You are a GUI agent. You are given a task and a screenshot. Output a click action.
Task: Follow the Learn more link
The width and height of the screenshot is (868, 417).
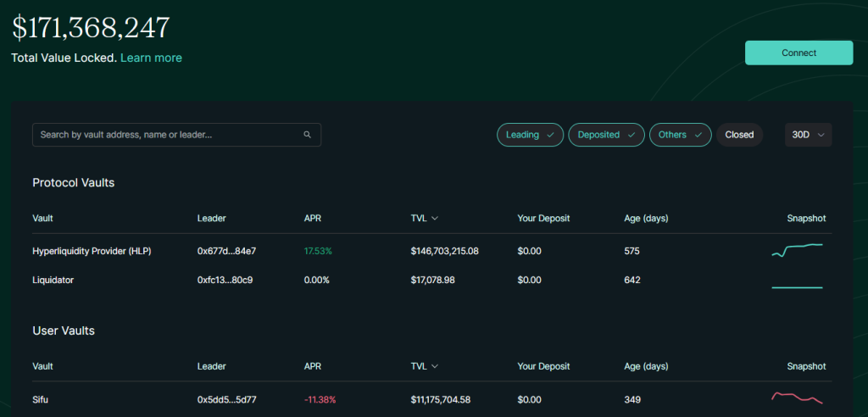[151, 58]
